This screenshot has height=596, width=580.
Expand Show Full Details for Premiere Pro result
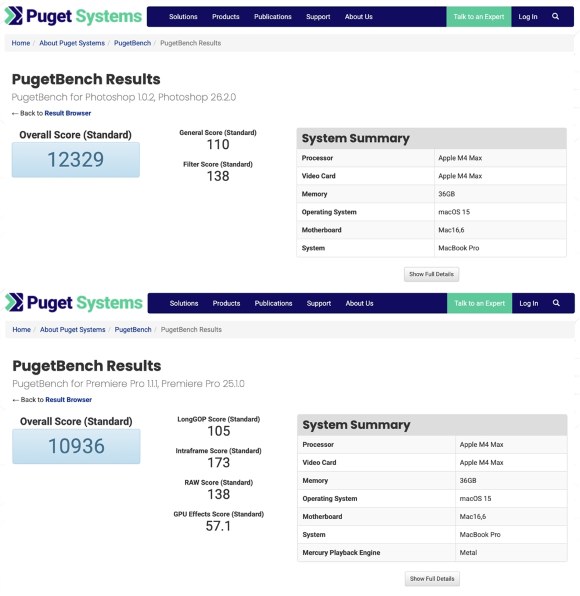(432, 579)
